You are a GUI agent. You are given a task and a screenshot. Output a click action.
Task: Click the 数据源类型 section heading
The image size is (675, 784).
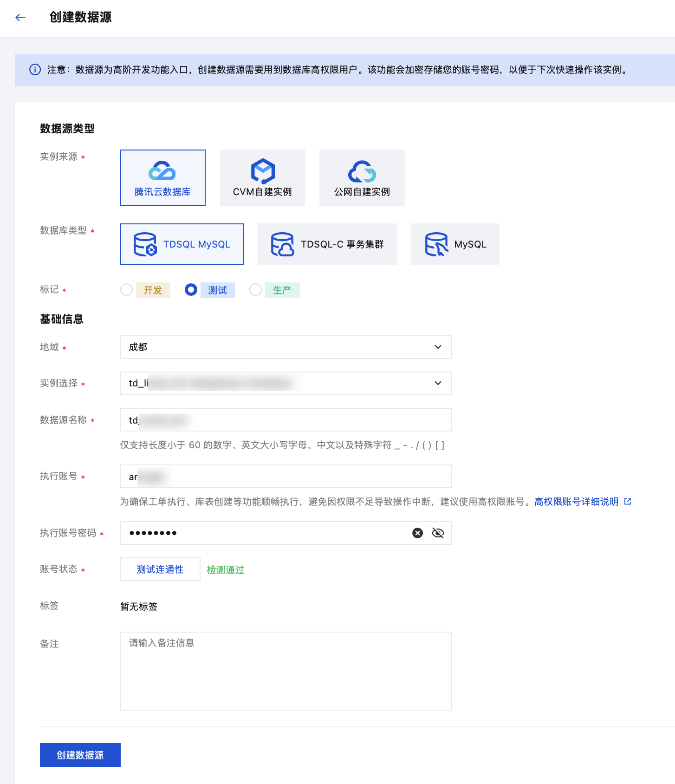pos(67,129)
